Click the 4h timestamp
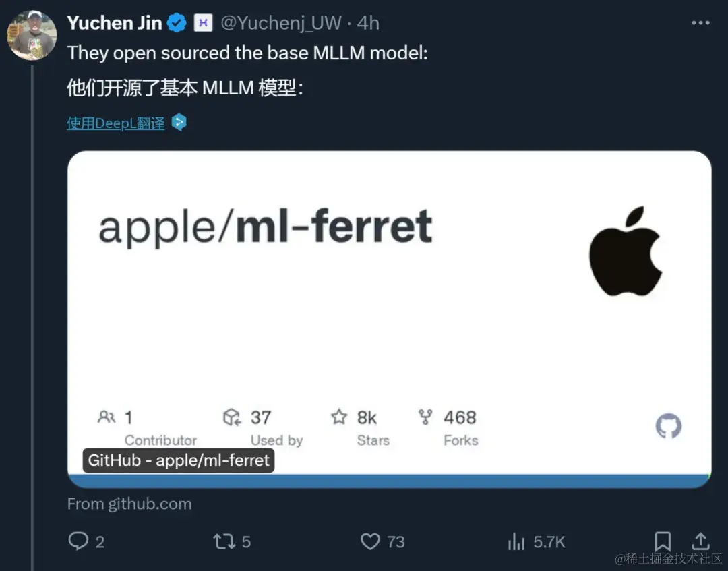Screen dimensions: 728x571 368,22
